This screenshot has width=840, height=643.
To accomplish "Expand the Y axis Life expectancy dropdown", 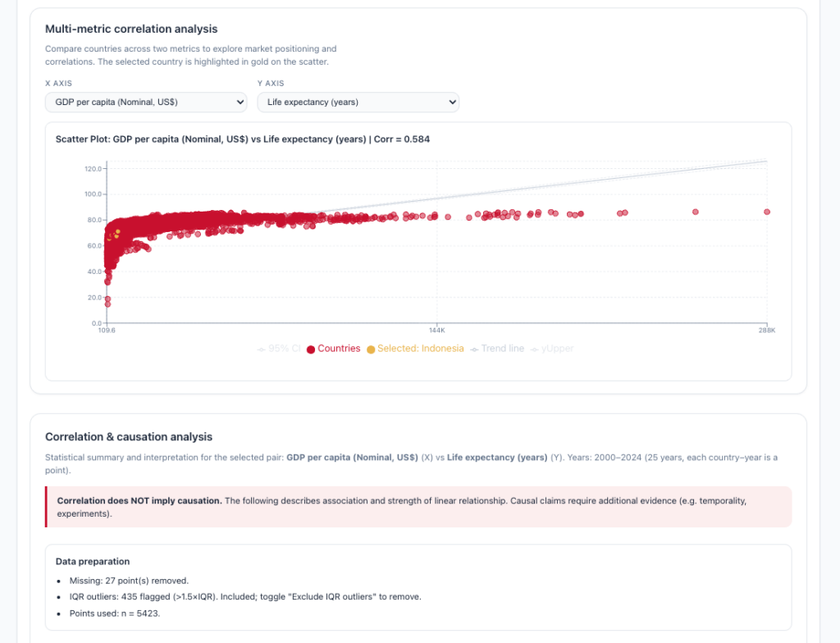I will 358,102.
